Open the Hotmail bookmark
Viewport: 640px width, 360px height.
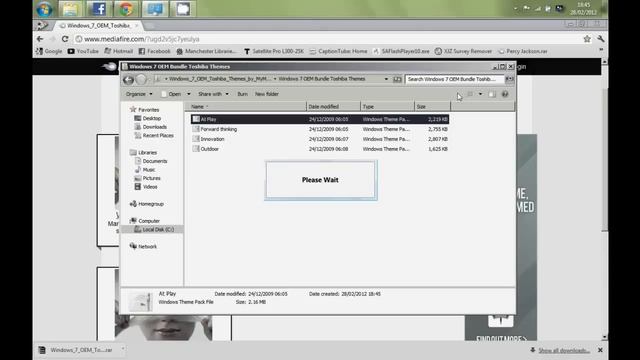(x=119, y=51)
